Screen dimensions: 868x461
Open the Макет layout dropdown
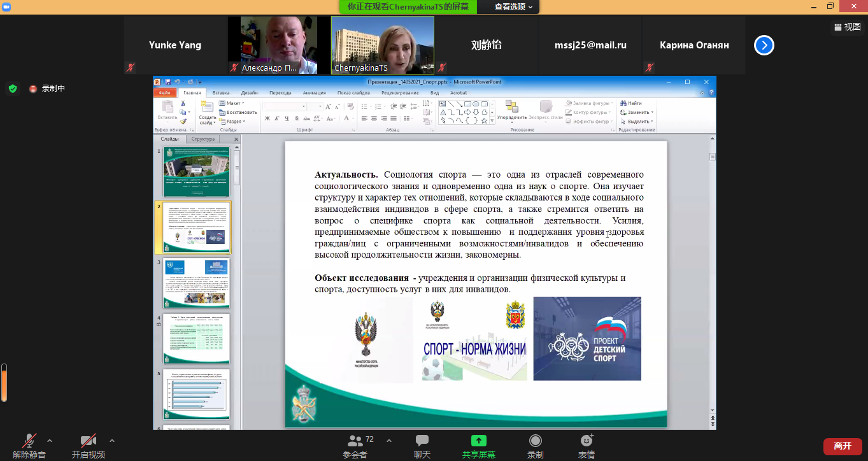point(232,103)
